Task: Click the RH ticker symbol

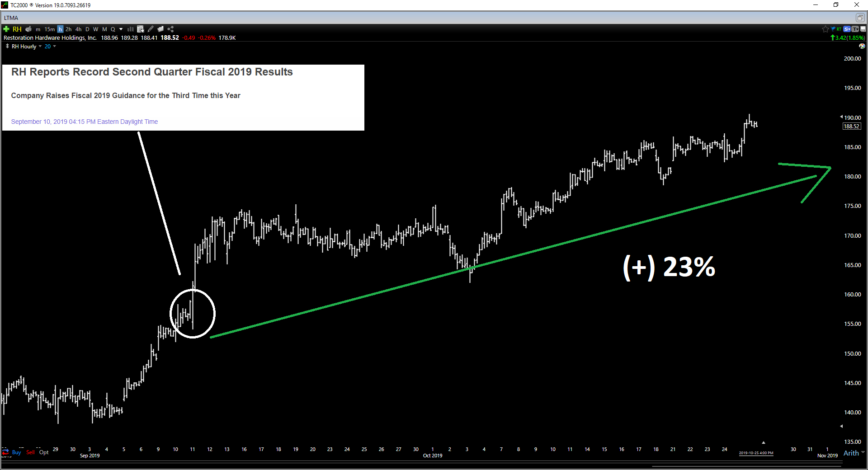Action: (x=17, y=29)
